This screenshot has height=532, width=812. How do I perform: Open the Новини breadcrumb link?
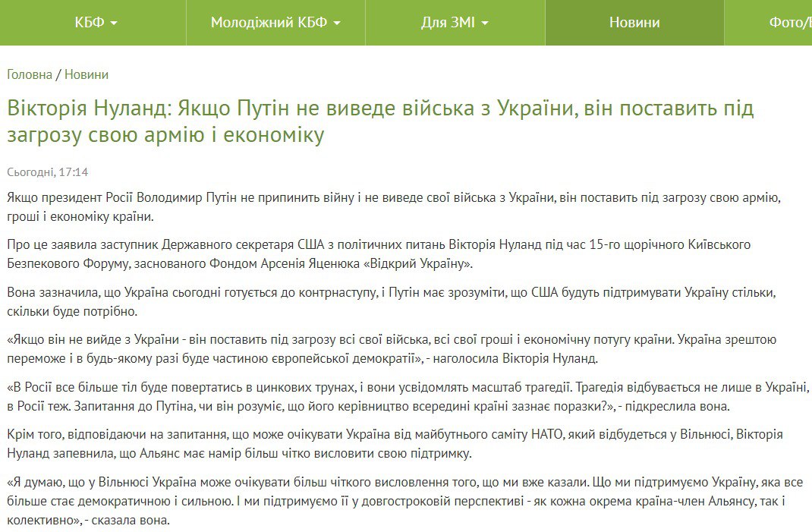click(x=87, y=74)
